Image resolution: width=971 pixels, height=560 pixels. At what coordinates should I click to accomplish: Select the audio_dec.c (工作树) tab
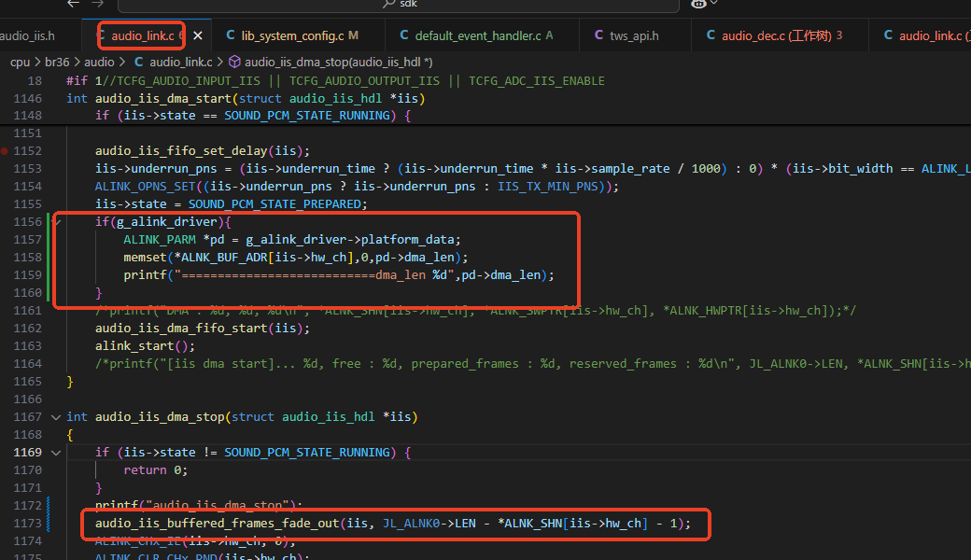tap(774, 35)
